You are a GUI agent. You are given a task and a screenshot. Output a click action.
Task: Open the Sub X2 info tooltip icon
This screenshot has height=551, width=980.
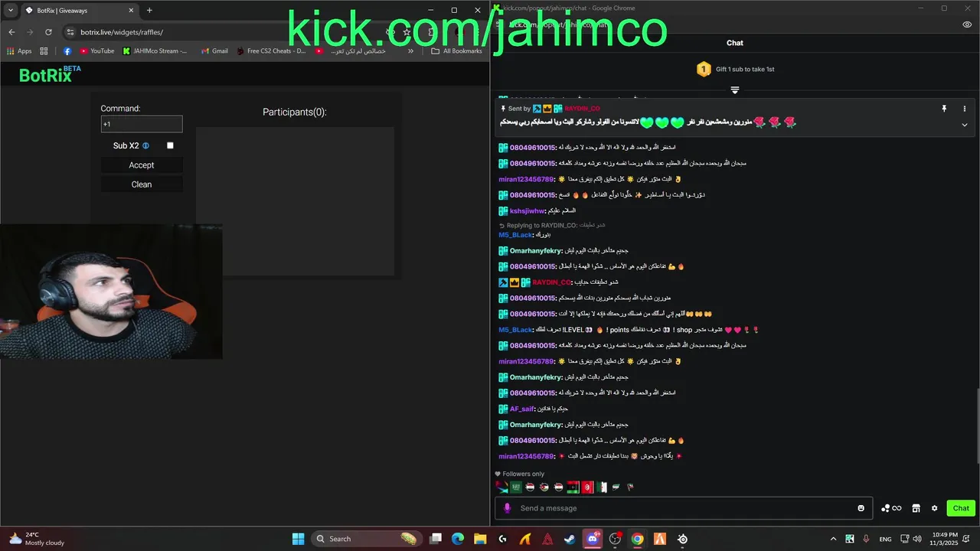pos(145,145)
